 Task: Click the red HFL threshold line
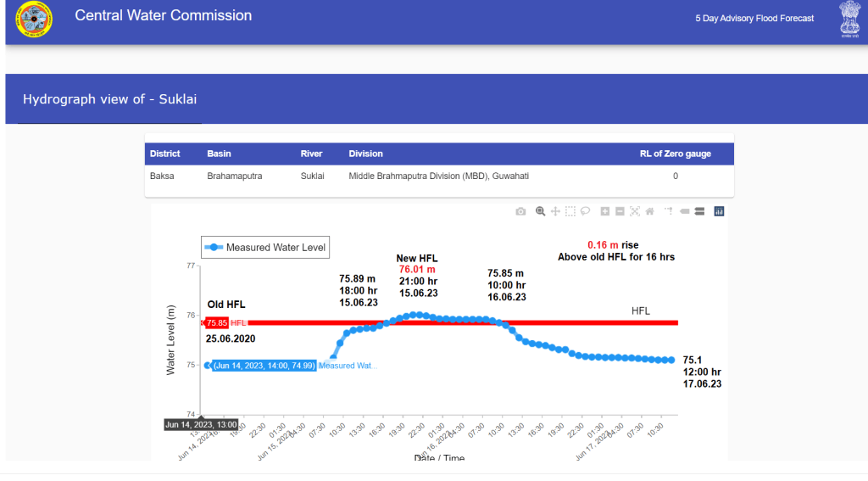tap(593, 322)
